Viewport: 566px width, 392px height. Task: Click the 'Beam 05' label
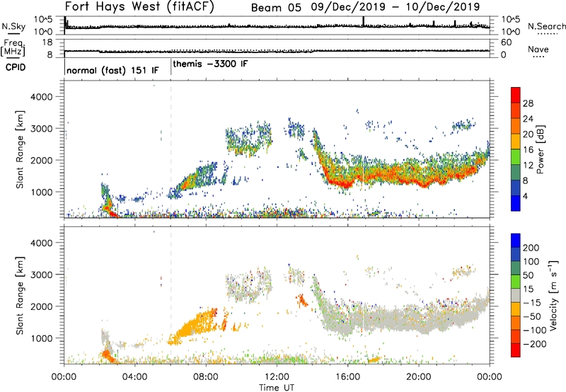coord(276,8)
